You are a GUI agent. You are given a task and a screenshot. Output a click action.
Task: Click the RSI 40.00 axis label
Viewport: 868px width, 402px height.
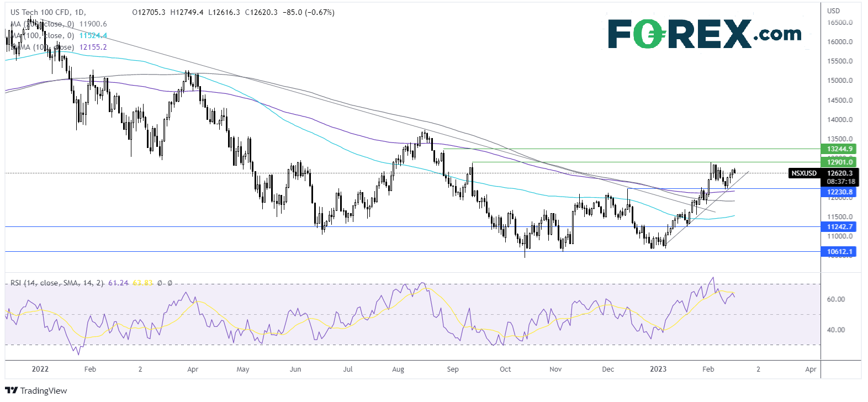836,330
